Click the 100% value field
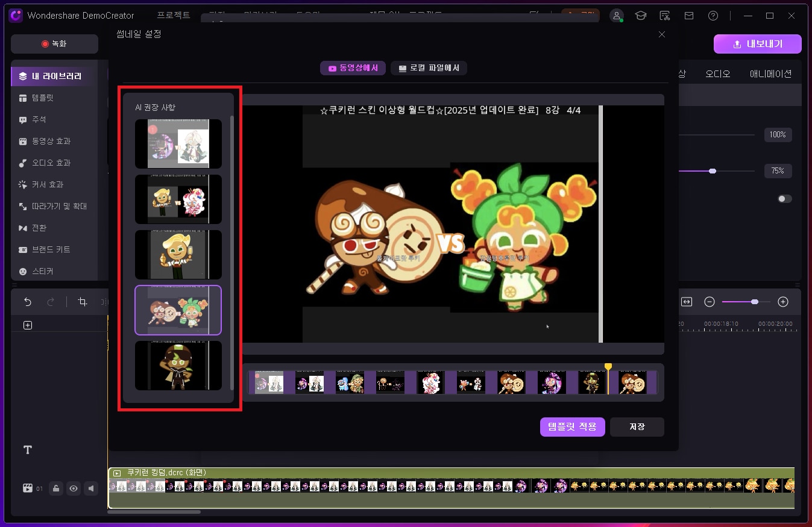812x527 pixels. tap(778, 135)
